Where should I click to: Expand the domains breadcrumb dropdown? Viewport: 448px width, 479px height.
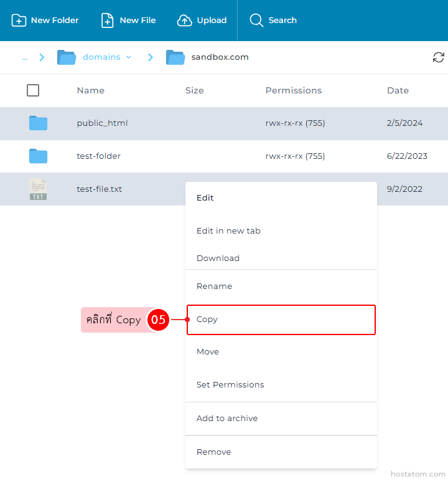129,57
